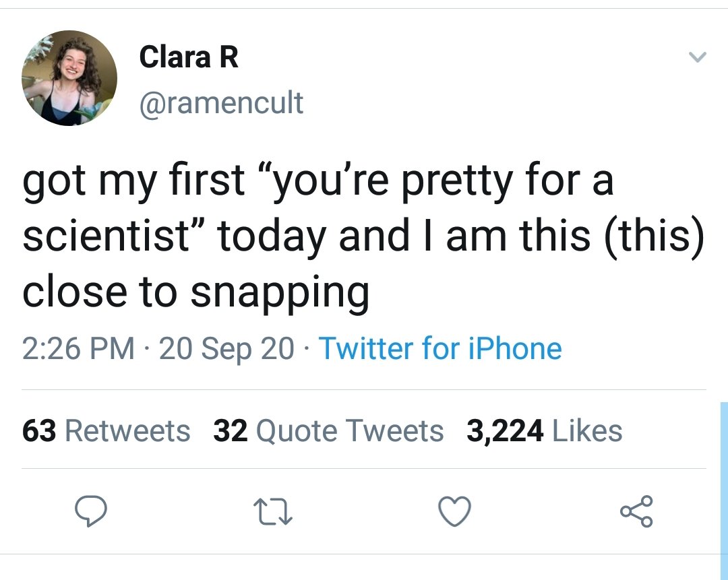Open the @ramencult handle

tap(221, 102)
